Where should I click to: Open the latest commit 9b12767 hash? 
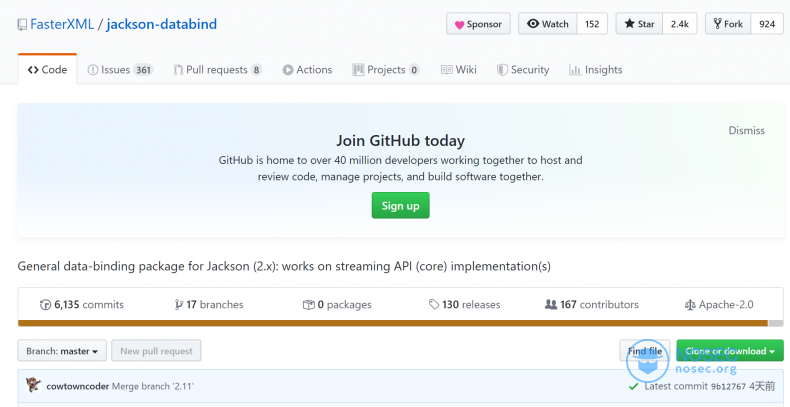pyautogui.click(x=728, y=386)
